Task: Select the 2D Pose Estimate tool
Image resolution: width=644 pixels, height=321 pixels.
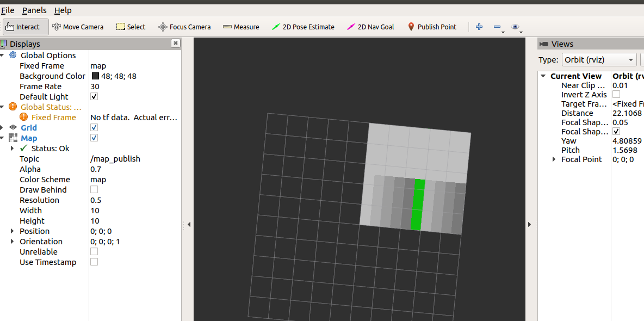Action: [303, 26]
